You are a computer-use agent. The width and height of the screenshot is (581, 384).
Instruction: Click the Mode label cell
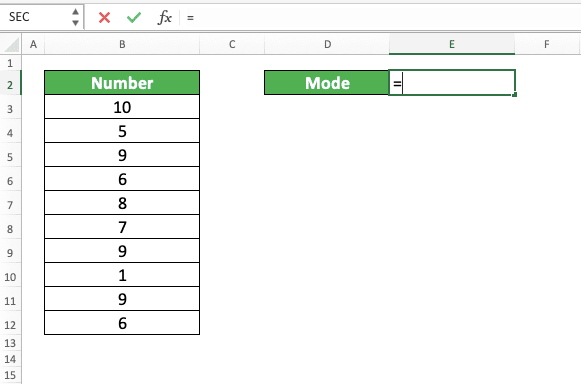pyautogui.click(x=327, y=83)
